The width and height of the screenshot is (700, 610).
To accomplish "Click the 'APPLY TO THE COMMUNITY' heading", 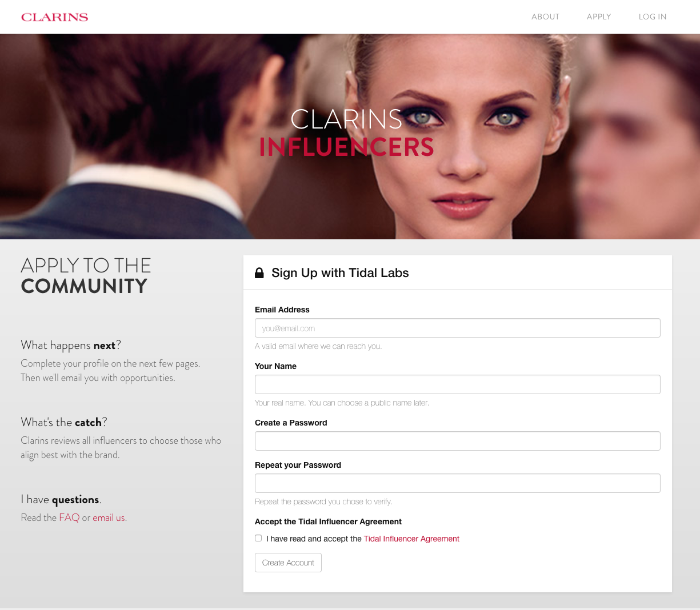I will (x=86, y=276).
